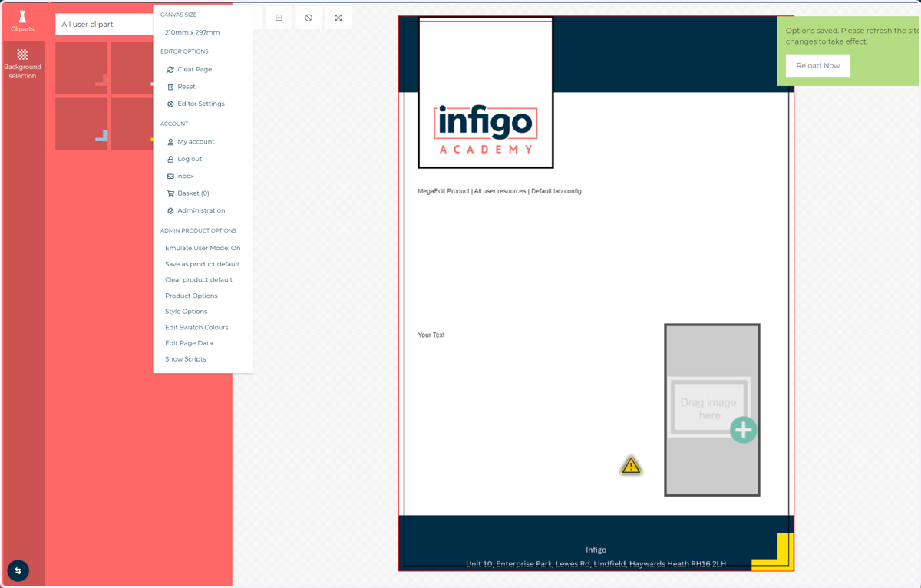Click the green plus add-image icon
Viewport: 921px width, 588px height.
click(x=743, y=430)
